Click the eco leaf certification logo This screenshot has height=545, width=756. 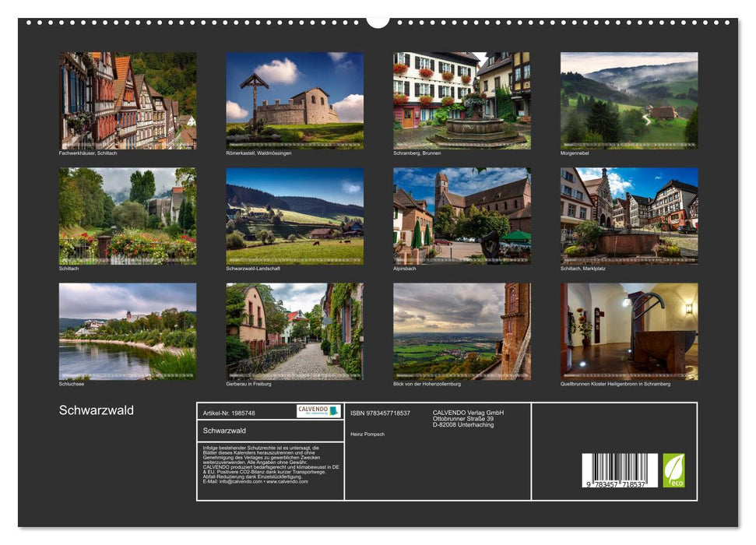click(675, 469)
